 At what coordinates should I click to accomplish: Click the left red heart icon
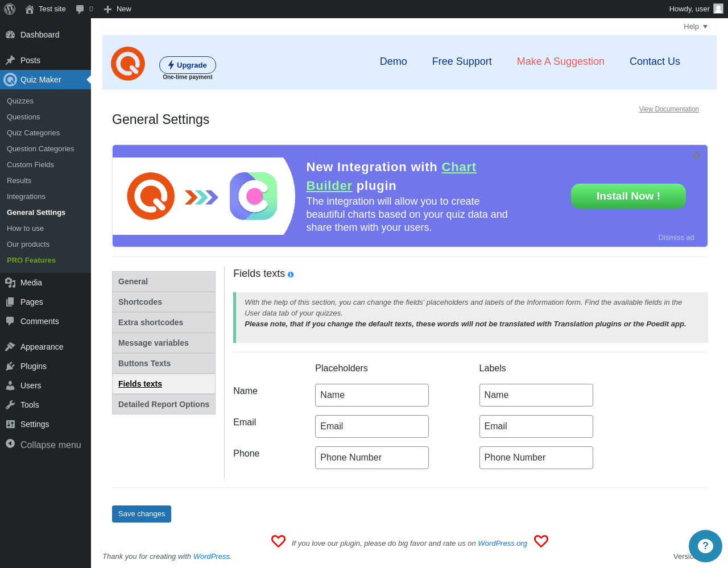click(x=278, y=541)
